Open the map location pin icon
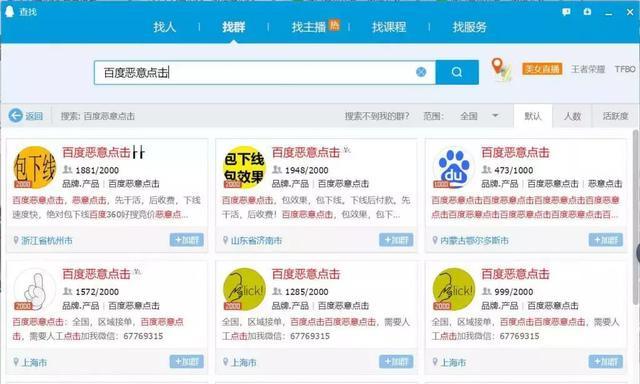Image resolution: width=640 pixels, height=384 pixels. tap(501, 69)
